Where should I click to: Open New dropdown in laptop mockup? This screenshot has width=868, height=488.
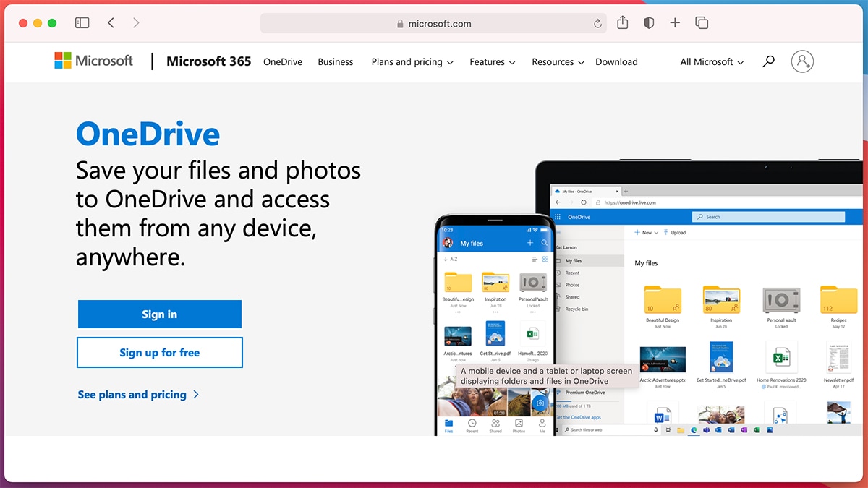tap(646, 233)
